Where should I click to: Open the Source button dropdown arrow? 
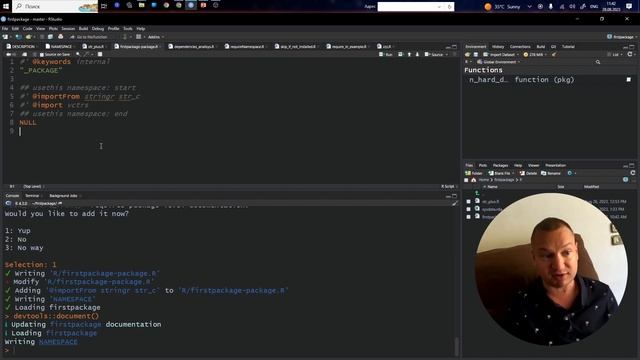[x=447, y=55]
